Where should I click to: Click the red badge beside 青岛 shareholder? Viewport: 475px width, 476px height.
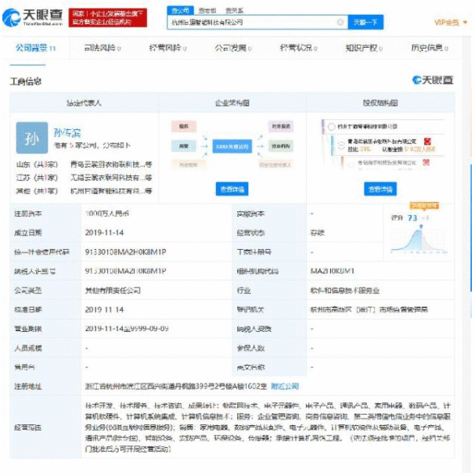[427, 141]
